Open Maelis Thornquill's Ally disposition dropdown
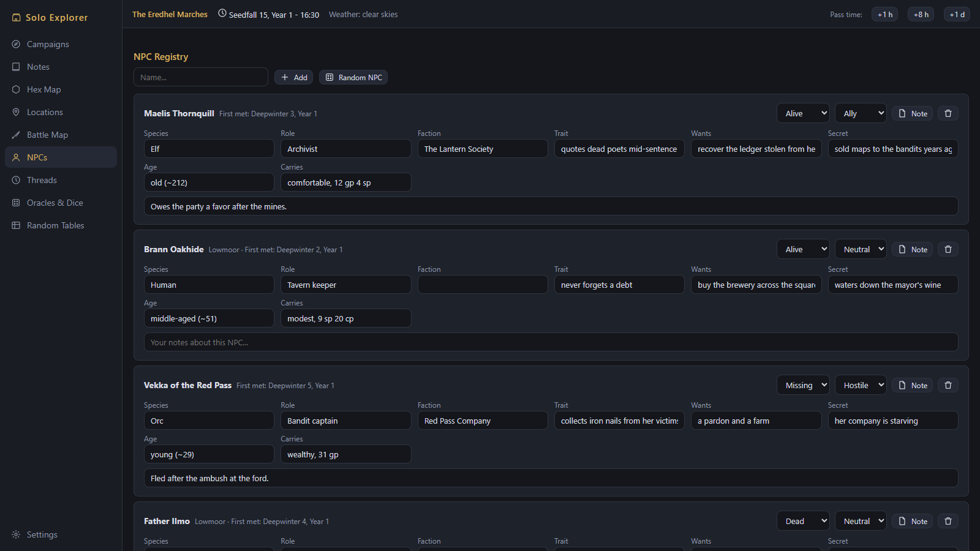980x551 pixels. tap(861, 113)
